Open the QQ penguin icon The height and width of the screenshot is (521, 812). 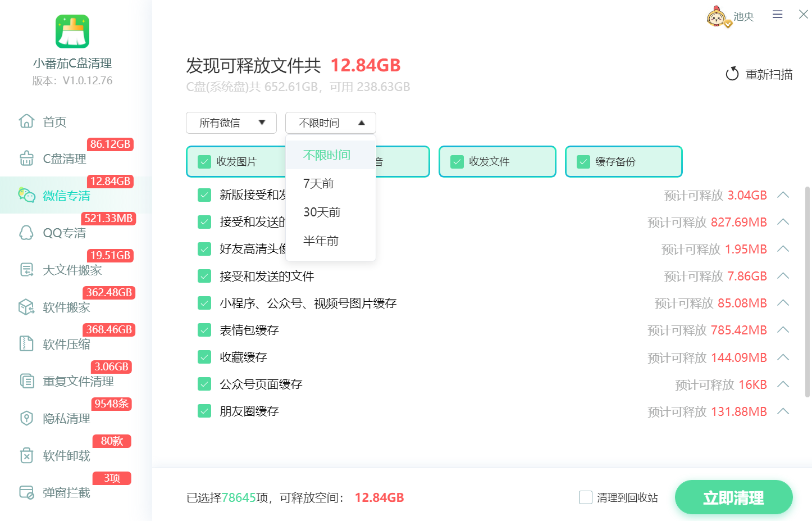(26, 233)
